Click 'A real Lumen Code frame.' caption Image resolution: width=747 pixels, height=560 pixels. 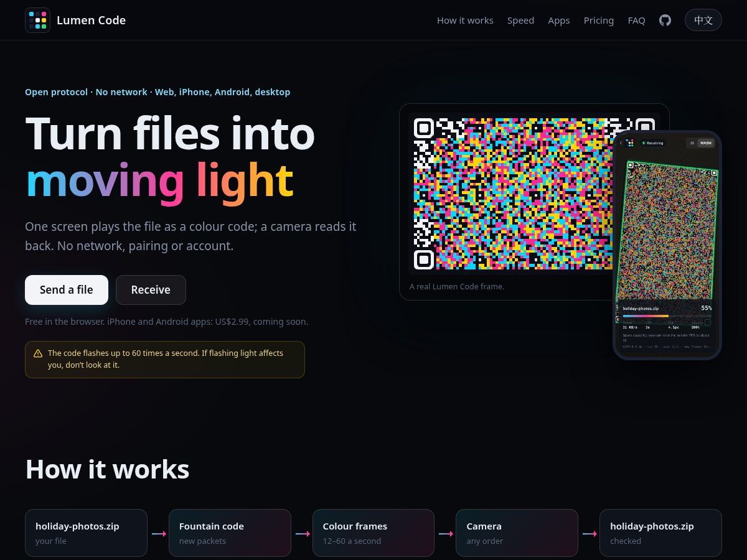click(x=457, y=287)
